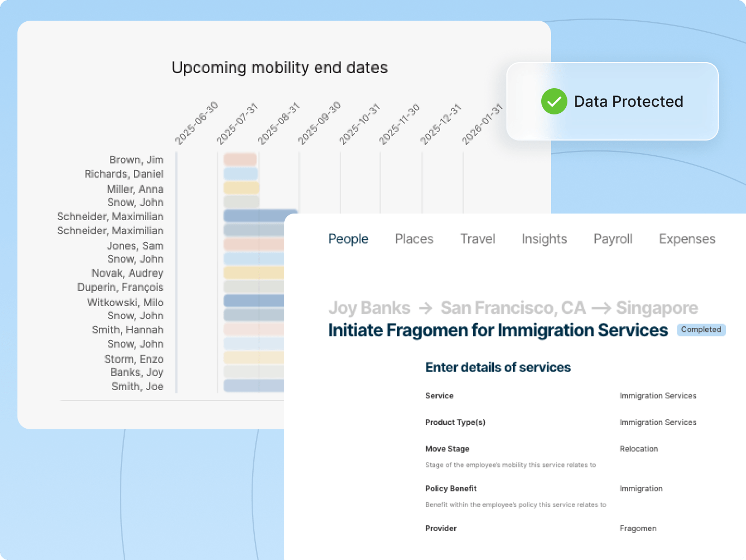Open the Payroll tab

coord(613,239)
